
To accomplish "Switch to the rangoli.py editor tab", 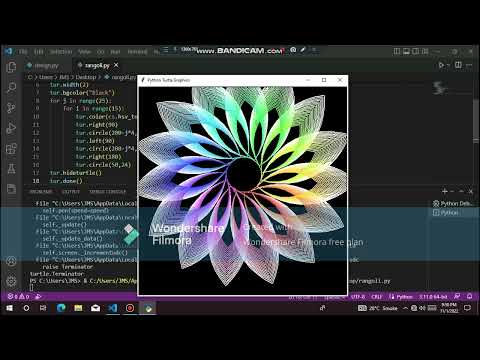I will pyautogui.click(x=97, y=65).
